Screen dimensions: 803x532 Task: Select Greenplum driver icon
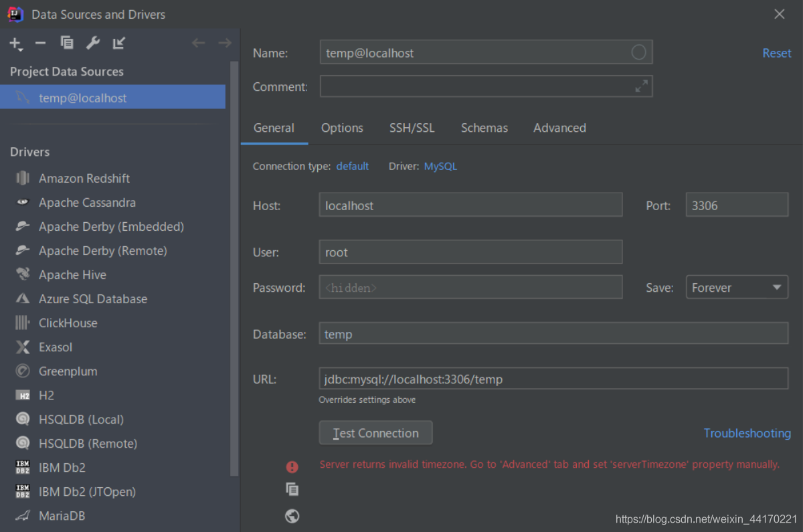pyautogui.click(x=23, y=371)
